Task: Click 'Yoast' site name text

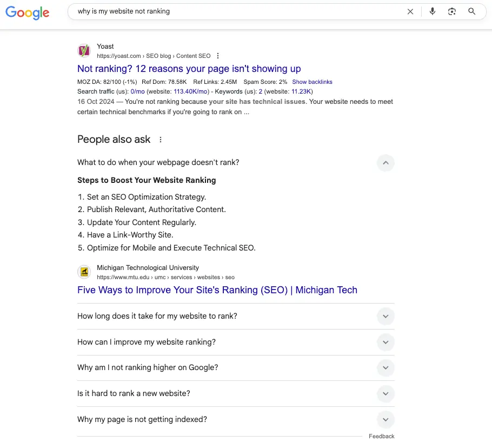Action: pyautogui.click(x=105, y=47)
